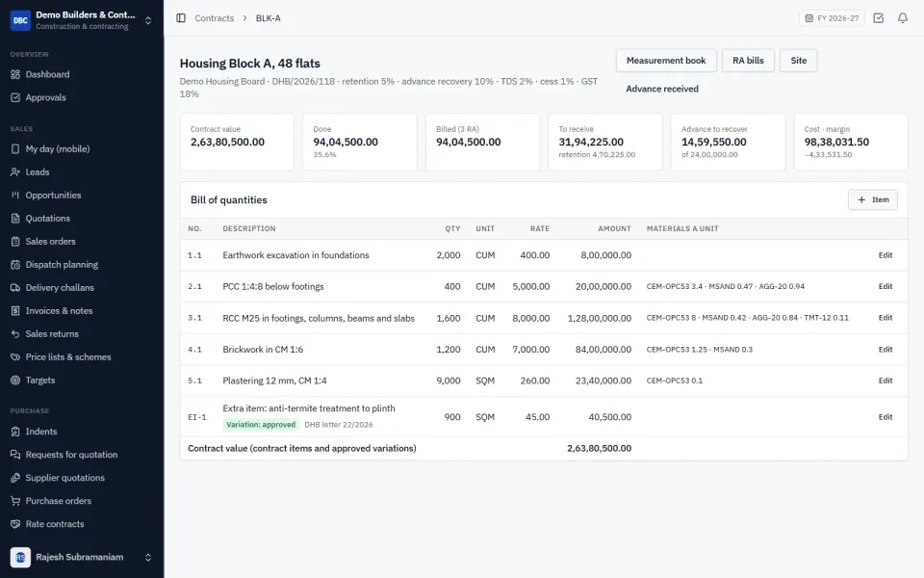This screenshot has width=924, height=578.
Task: Toggle the sidebar panel icon
Action: 181,18
